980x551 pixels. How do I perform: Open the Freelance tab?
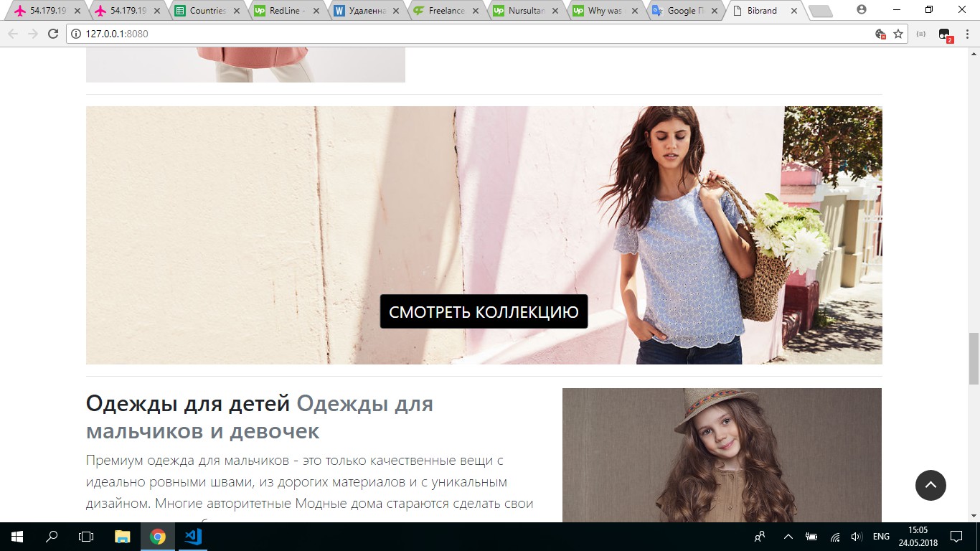(446, 11)
